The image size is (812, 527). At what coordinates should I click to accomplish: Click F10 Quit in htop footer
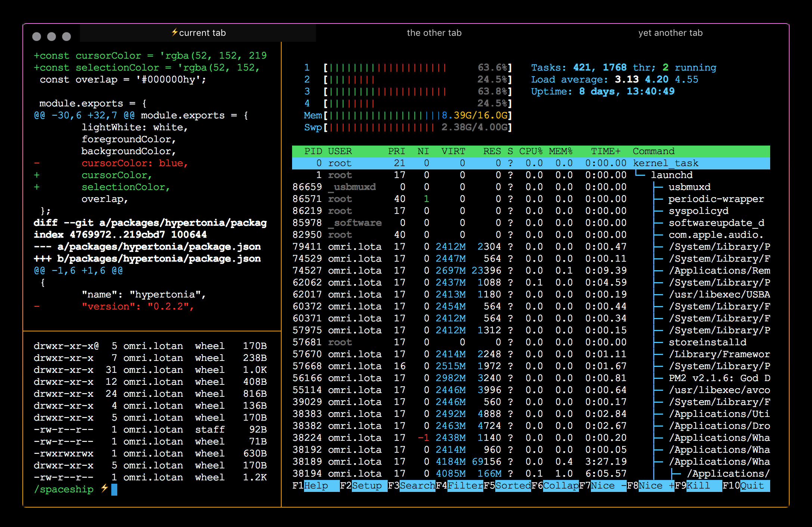coord(746,486)
